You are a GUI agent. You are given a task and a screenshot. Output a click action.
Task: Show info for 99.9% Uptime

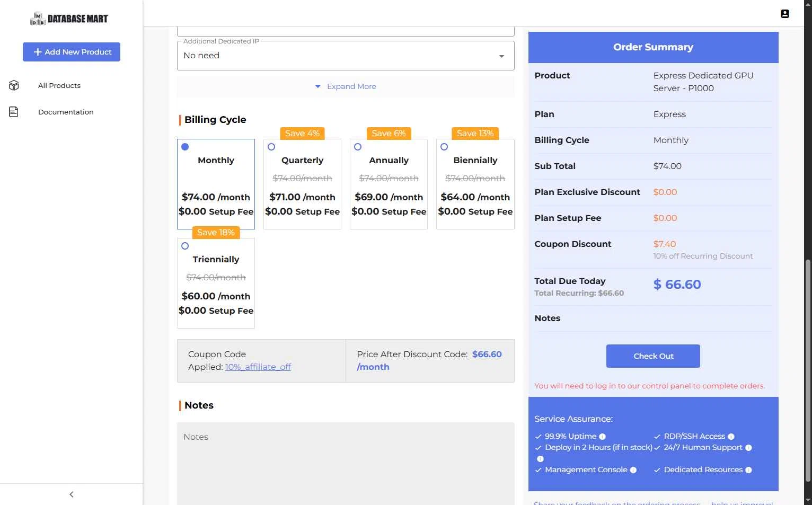point(602,437)
